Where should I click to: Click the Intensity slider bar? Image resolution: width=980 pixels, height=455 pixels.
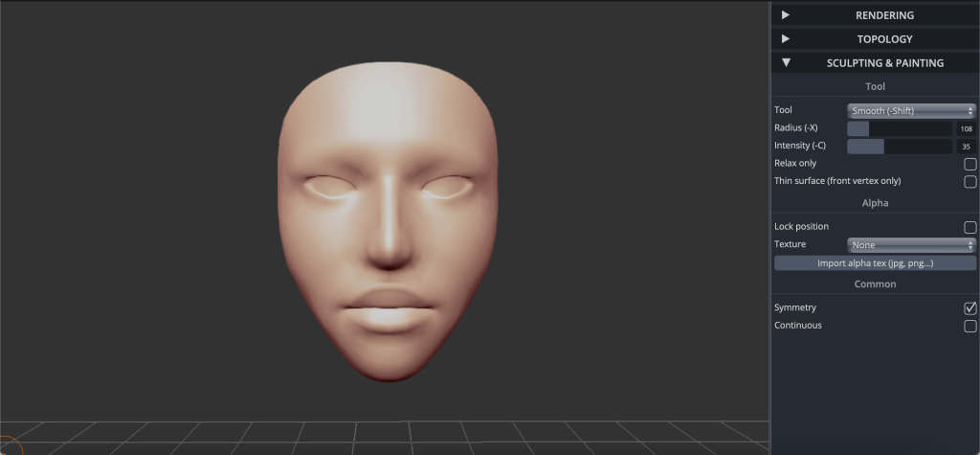click(900, 147)
